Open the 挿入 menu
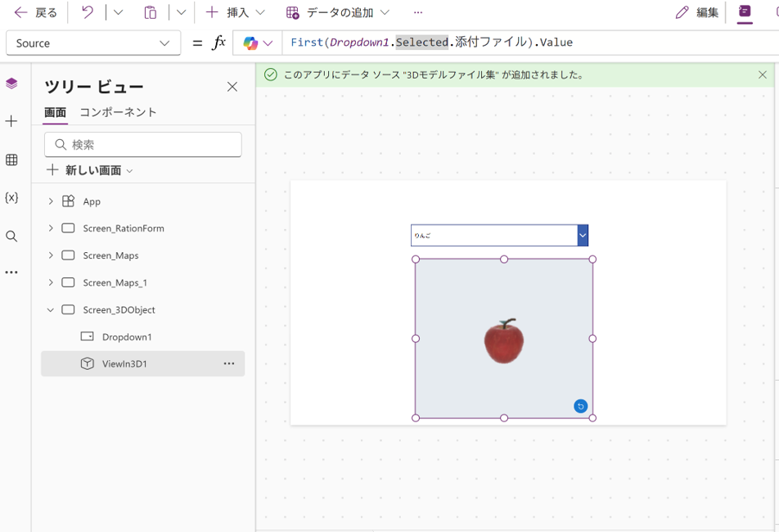This screenshot has width=779, height=532. 236,12
